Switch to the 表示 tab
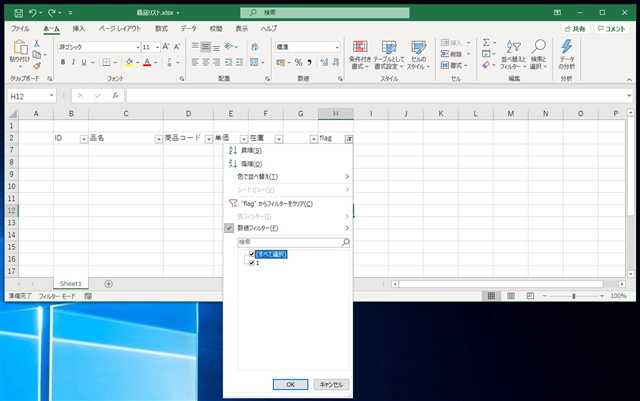The width and height of the screenshot is (640, 401). (x=242, y=29)
